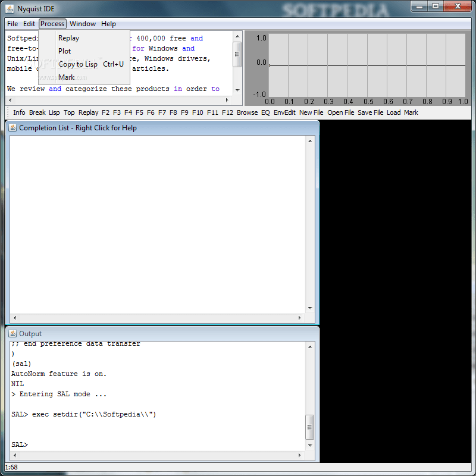Click Open File in toolbar

coord(340,112)
